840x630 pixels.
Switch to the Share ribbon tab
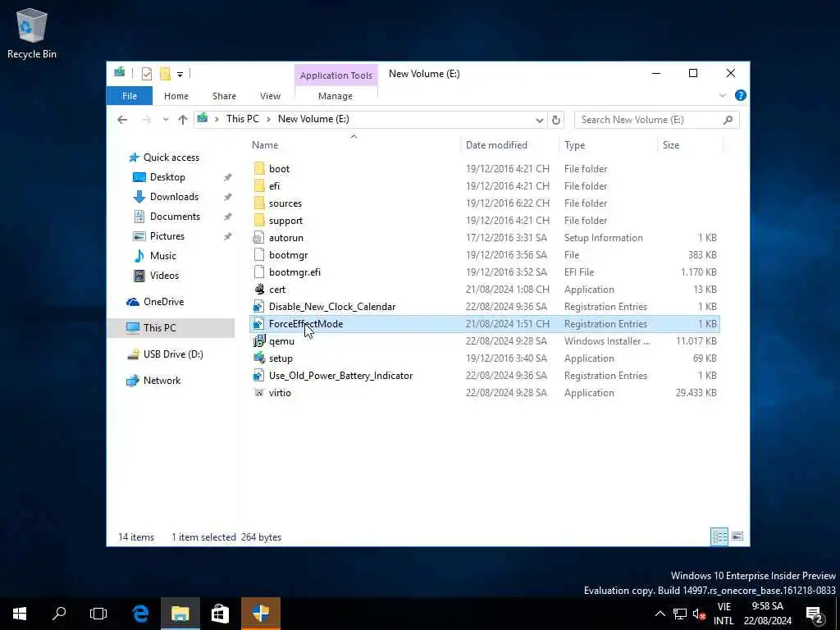[x=224, y=96]
